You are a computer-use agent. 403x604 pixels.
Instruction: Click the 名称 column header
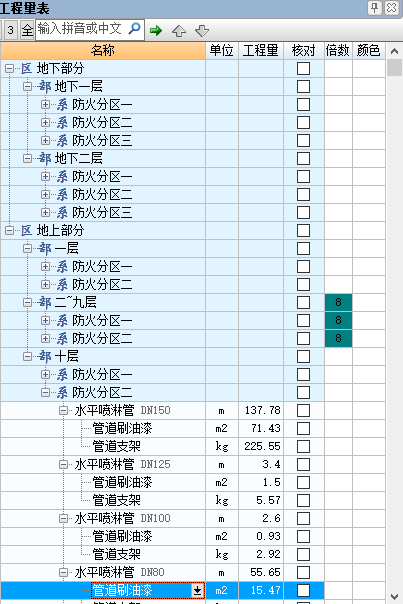pos(103,50)
